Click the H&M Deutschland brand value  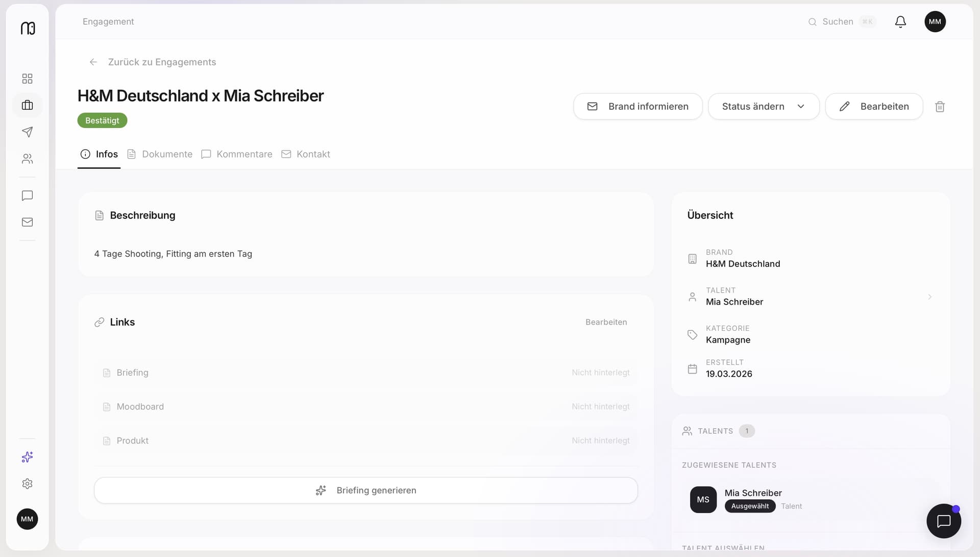[x=743, y=264]
